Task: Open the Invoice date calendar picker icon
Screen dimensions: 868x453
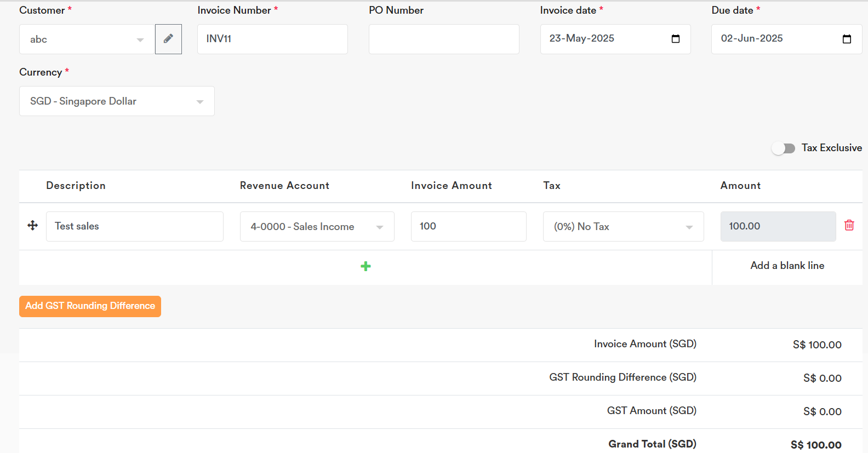Action: 675,39
